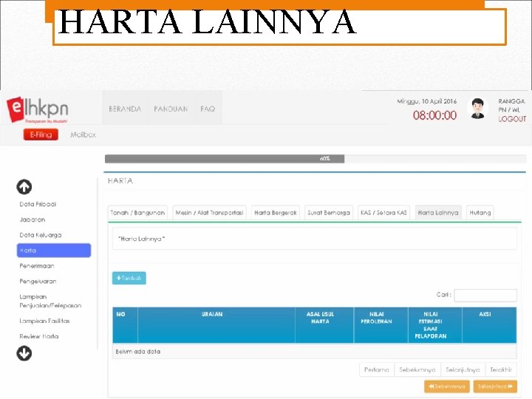Click the Pertama pagination button
Image resolution: width=532 pixels, height=399 pixels.
[x=377, y=370]
